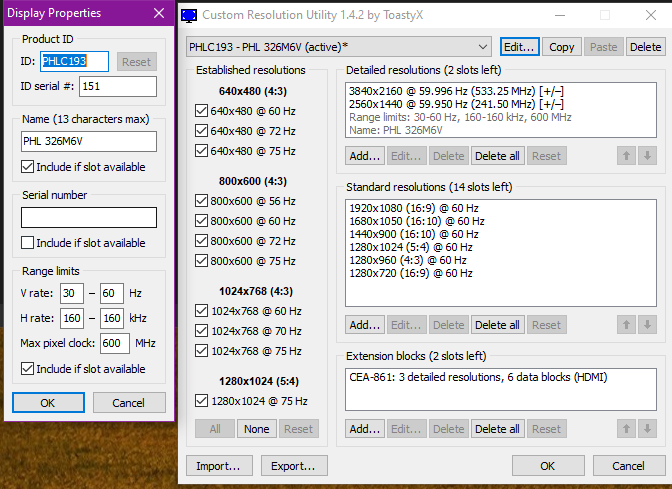
Task: Click Delete all under Extension blocks
Action: (497, 429)
